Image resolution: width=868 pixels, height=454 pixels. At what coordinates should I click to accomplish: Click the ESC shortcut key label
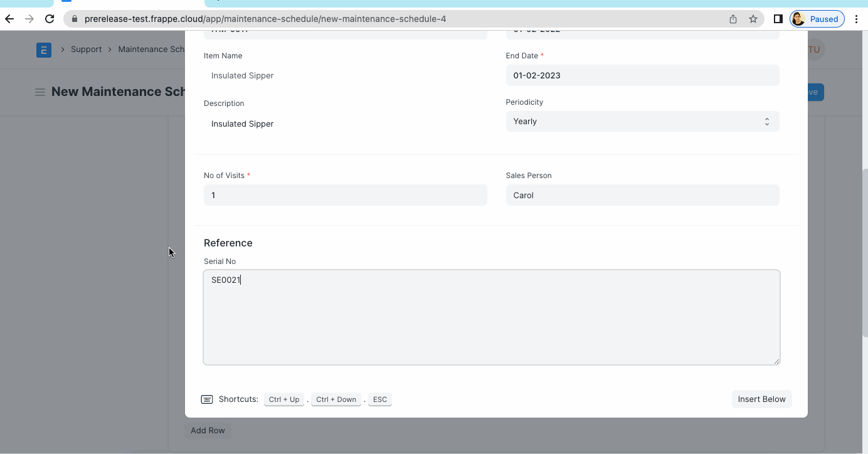(380, 399)
